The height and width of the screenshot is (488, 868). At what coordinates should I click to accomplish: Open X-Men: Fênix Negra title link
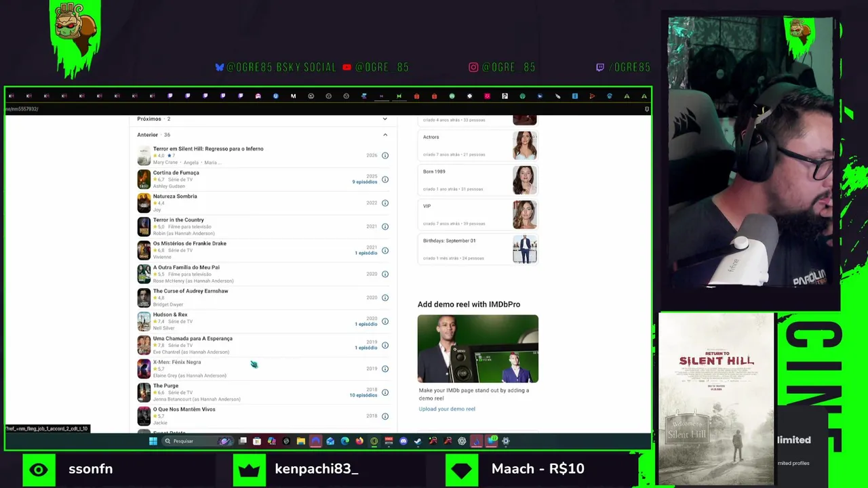point(177,362)
